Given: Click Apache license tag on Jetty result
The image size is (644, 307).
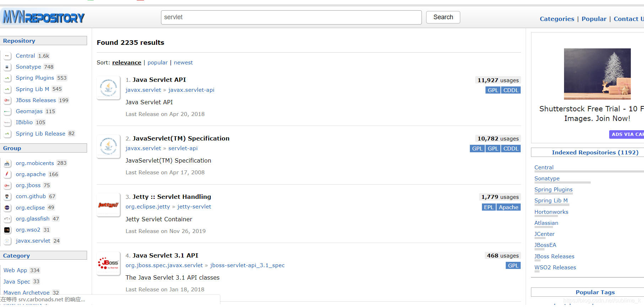Looking at the screenshot, I should [508, 207].
